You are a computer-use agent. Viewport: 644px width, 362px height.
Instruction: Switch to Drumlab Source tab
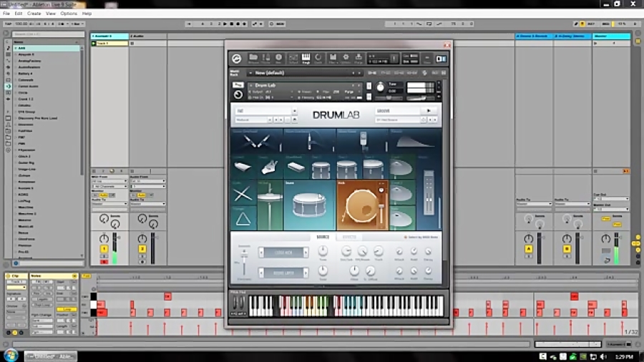tap(323, 238)
